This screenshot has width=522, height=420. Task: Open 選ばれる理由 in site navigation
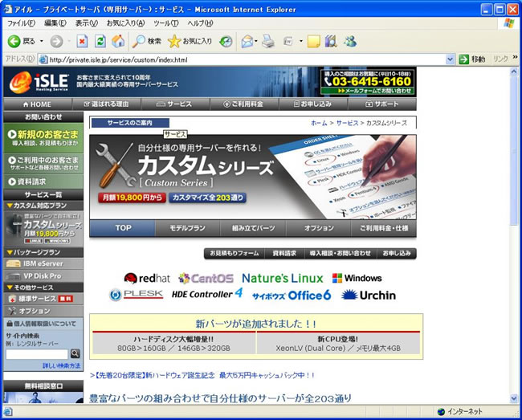click(107, 104)
